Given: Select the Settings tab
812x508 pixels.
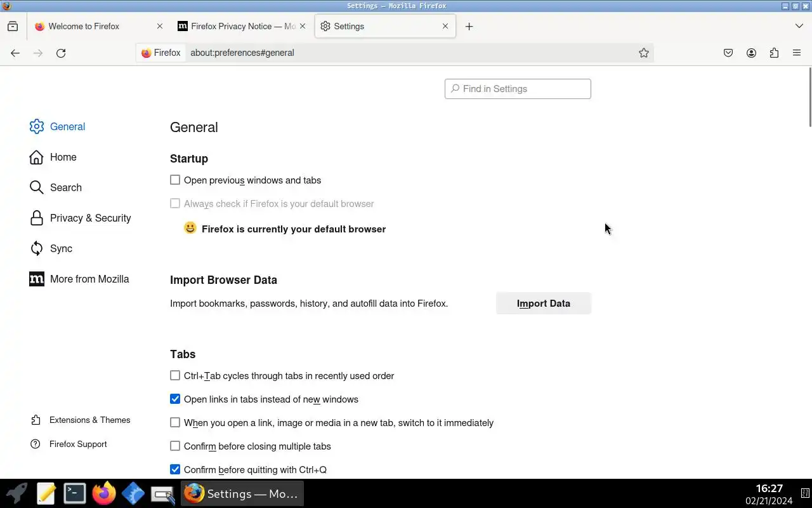Looking at the screenshot, I should [x=385, y=26].
